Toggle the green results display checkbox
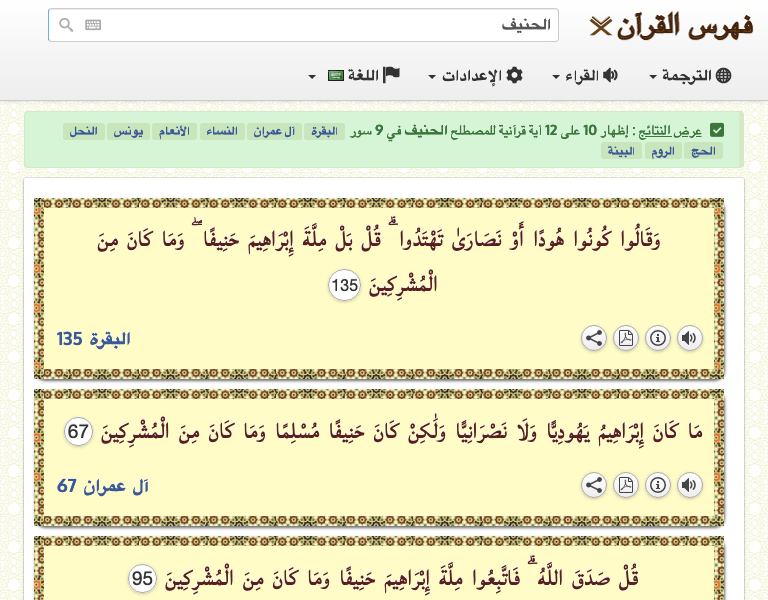The height and width of the screenshot is (600, 768). tap(718, 131)
